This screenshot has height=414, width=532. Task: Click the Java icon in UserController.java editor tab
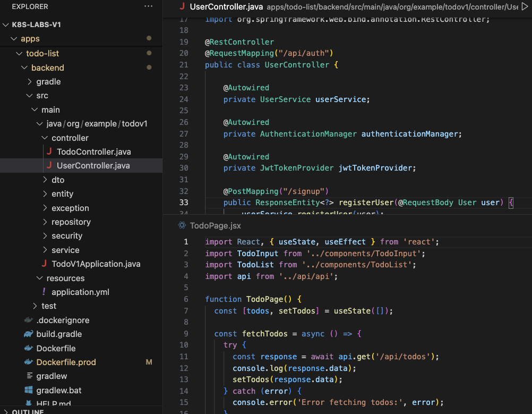pos(182,6)
